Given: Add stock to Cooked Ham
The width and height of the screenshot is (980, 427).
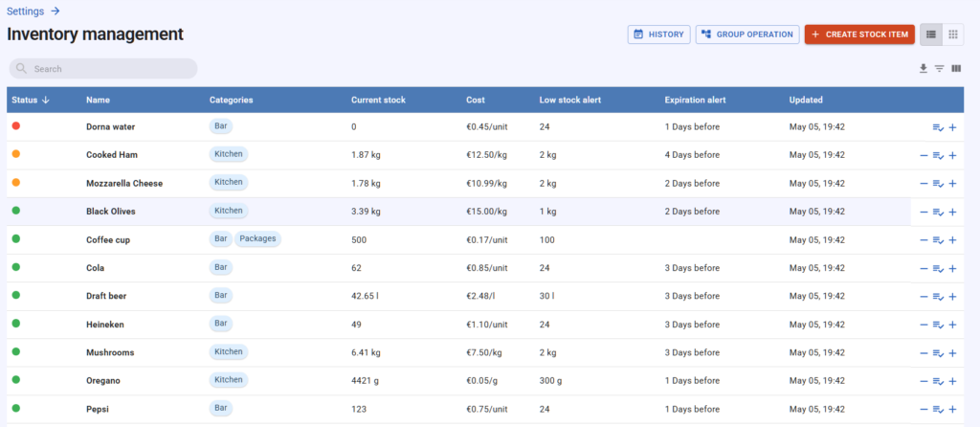Looking at the screenshot, I should tap(952, 156).
